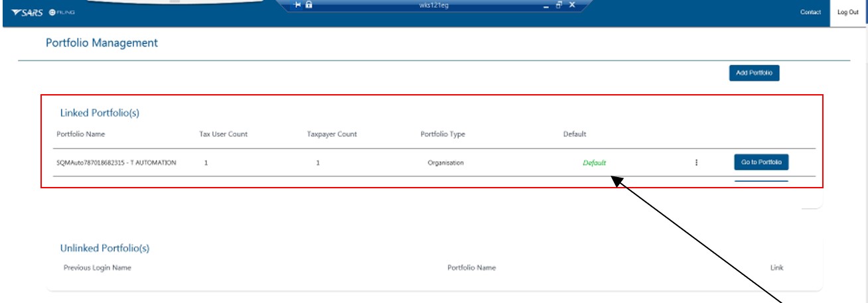Screen dimensions: 868x303
Task: Click Log Out
Action: [848, 13]
